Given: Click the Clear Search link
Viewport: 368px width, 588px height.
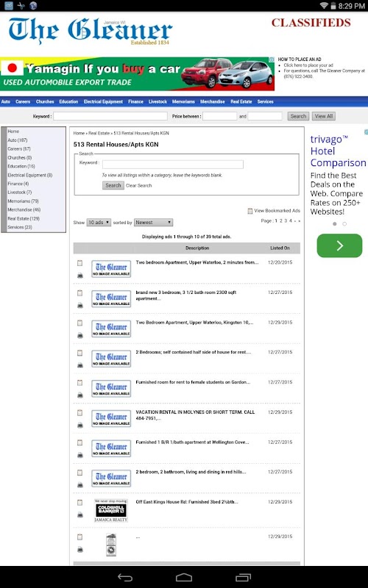Looking at the screenshot, I should coord(139,186).
